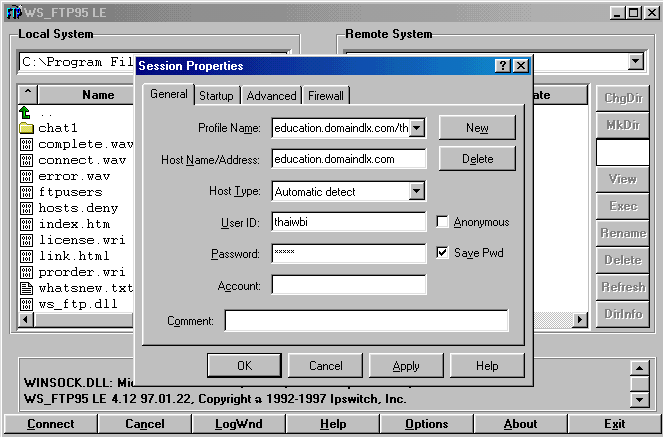Click the Connect button in the bottom bar

coord(51,424)
